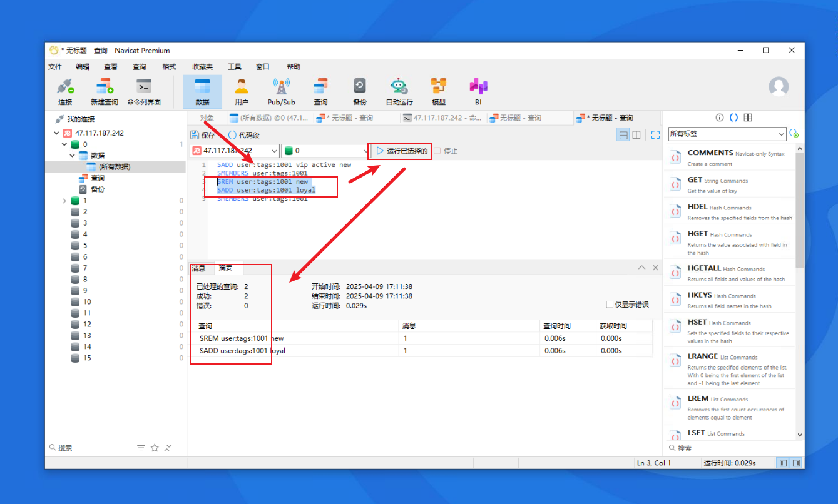This screenshot has width=838, height=504.
Task: Open the 模型 model tool
Action: [439, 92]
